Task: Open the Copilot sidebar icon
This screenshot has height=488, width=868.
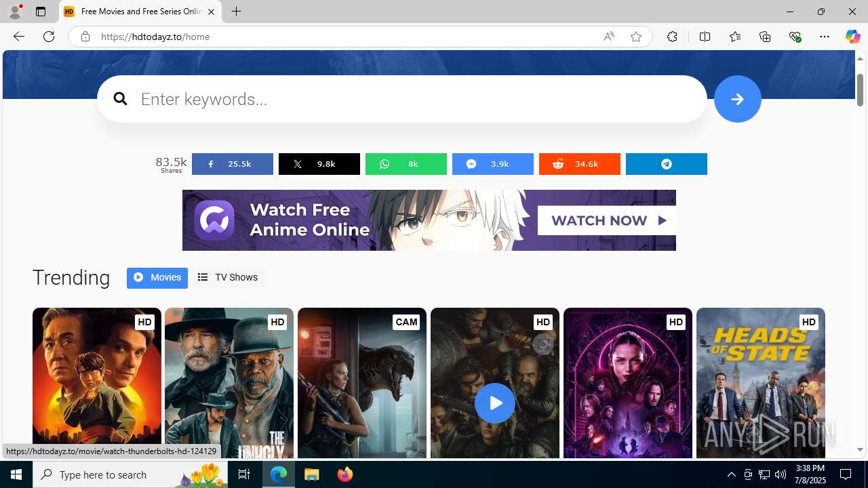Action: pyautogui.click(x=852, y=37)
